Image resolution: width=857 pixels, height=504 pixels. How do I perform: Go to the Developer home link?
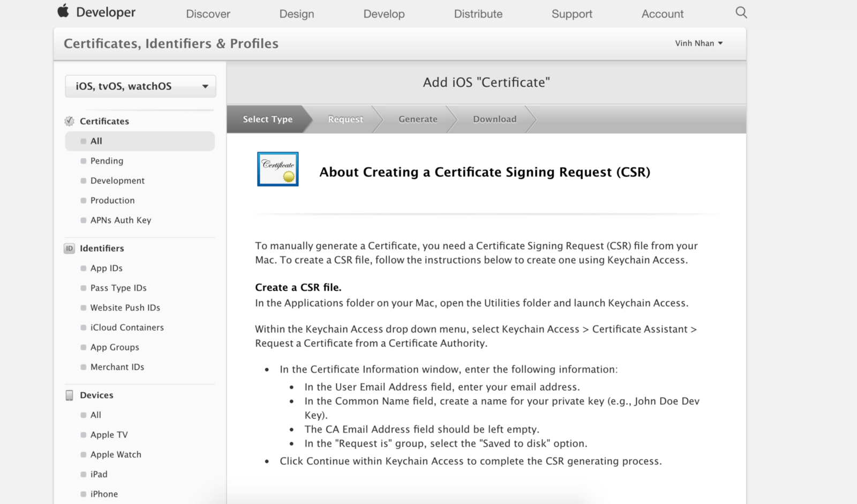pos(106,12)
